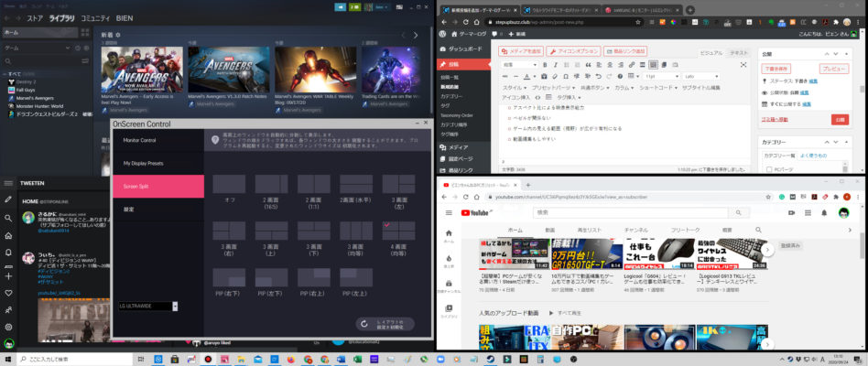
Task: Open Steam library grid view icon
Action: click(84, 33)
